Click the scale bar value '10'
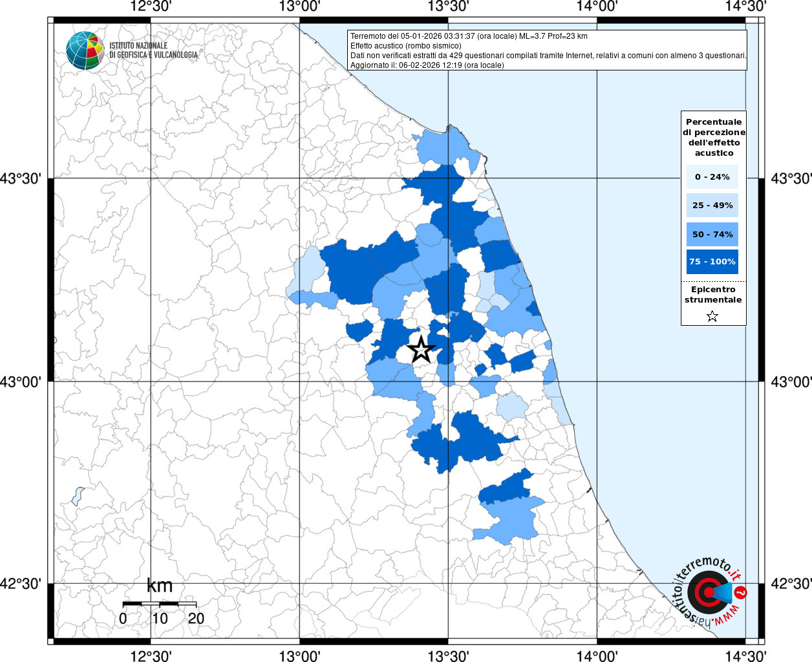The image size is (812, 662). pyautogui.click(x=159, y=618)
